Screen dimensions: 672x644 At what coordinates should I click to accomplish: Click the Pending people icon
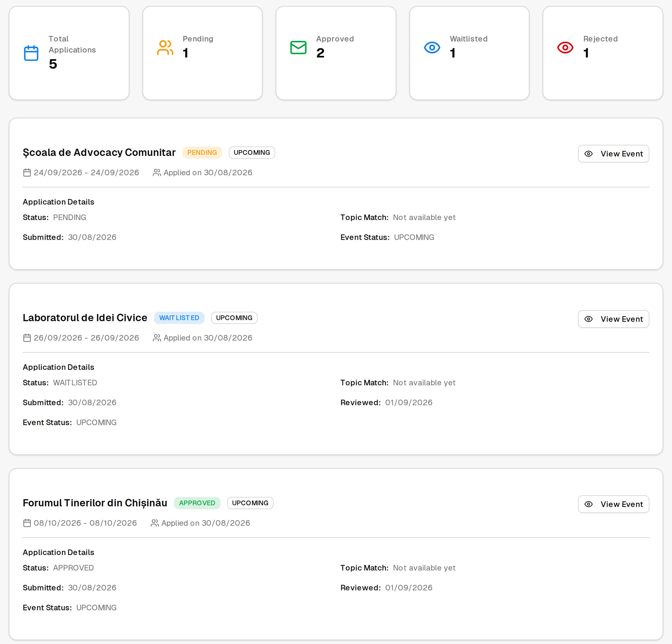[165, 48]
